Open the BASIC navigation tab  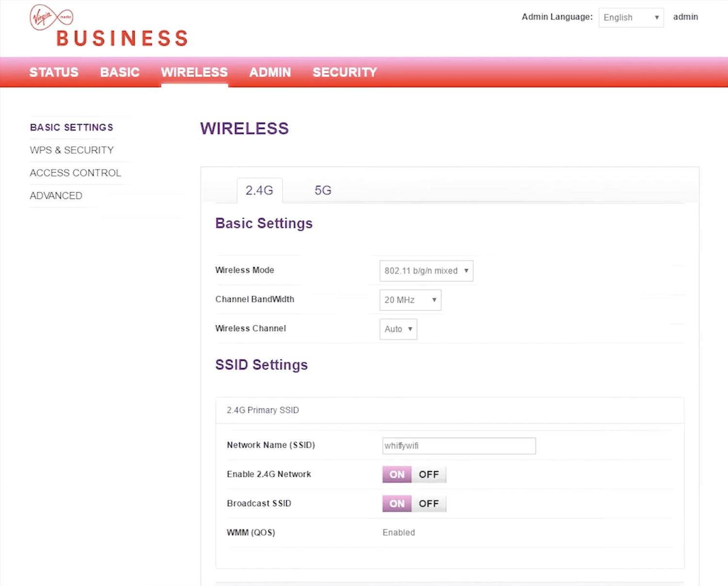click(120, 72)
